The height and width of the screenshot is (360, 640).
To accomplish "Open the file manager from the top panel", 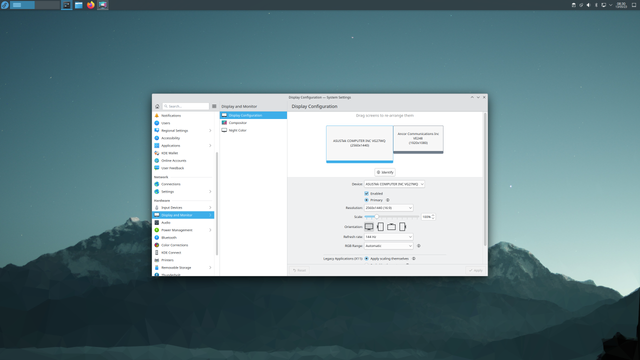I will [78, 5].
